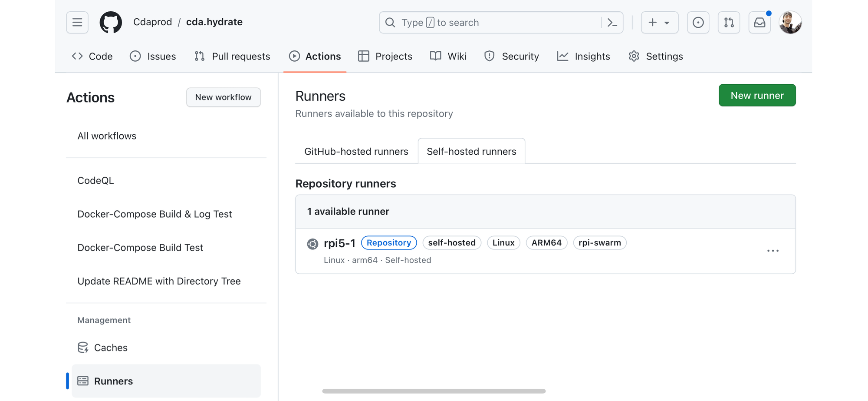Click the New runner button

pos(757,96)
